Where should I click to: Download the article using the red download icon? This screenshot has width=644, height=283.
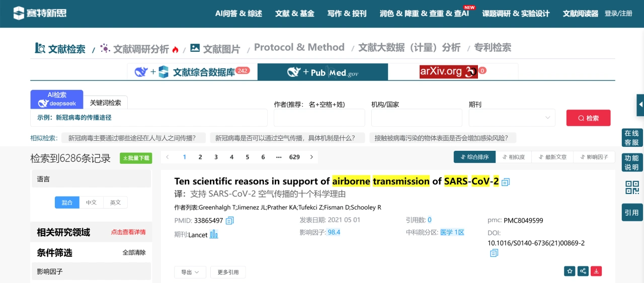coord(596,271)
